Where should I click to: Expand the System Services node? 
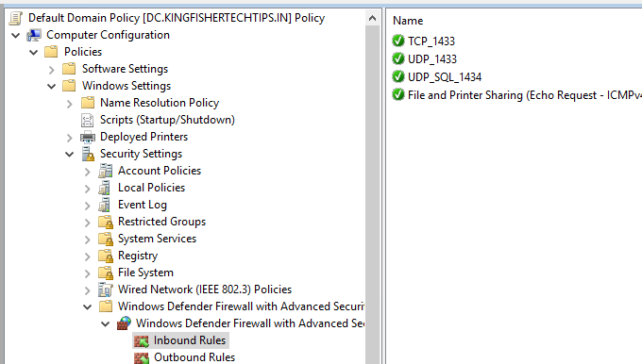pyautogui.click(x=87, y=240)
